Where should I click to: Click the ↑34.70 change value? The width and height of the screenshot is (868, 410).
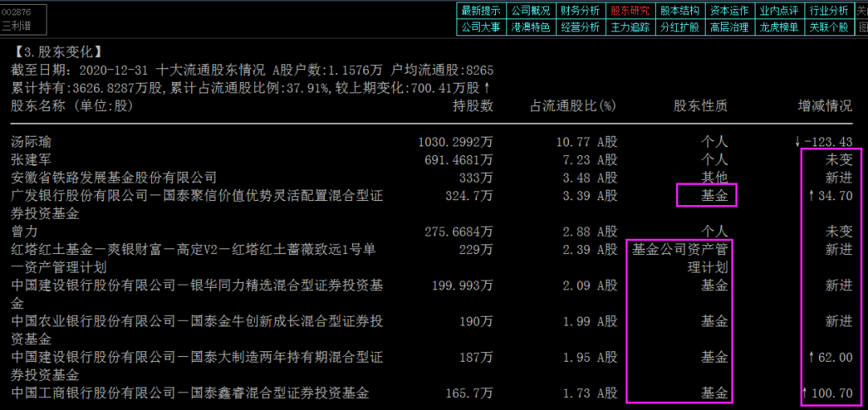(x=829, y=195)
